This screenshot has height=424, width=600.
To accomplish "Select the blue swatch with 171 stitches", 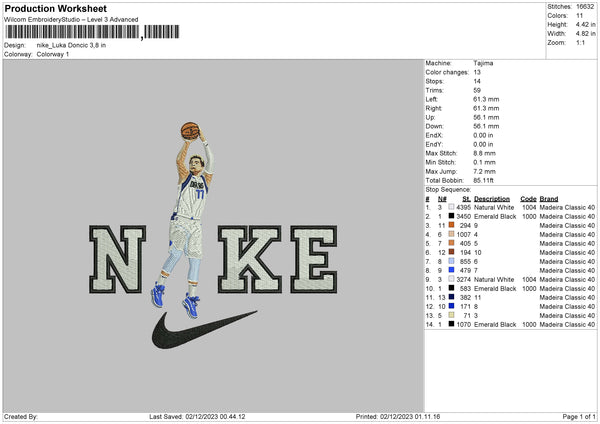I will tap(452, 306).
